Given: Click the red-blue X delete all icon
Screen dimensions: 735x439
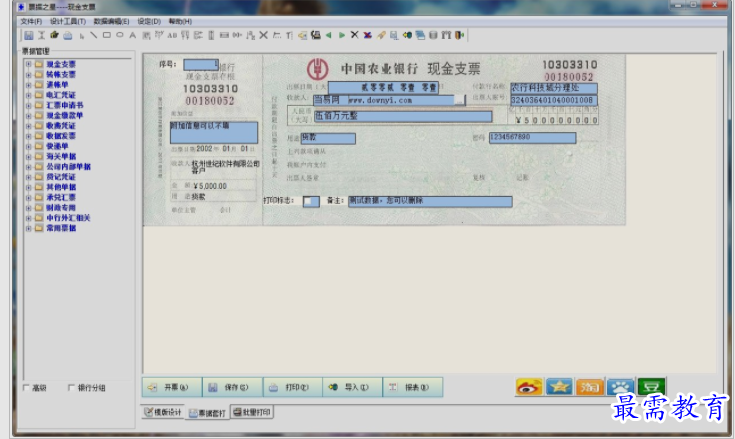Looking at the screenshot, I should [368, 35].
